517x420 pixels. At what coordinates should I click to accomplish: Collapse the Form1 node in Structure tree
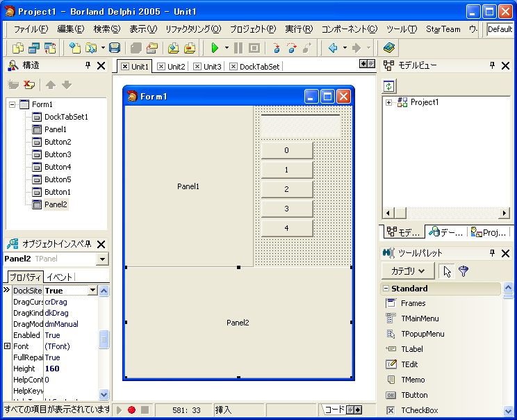click(13, 104)
